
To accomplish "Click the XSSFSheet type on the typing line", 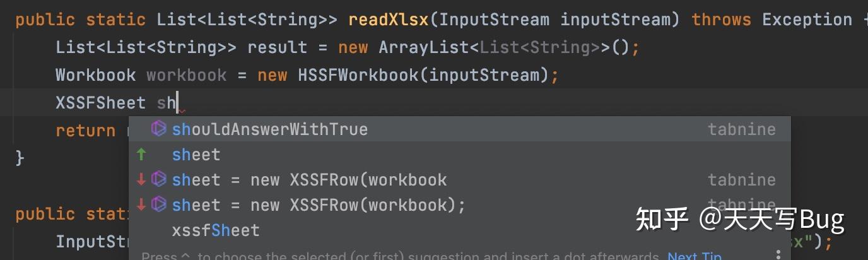I will click(100, 103).
